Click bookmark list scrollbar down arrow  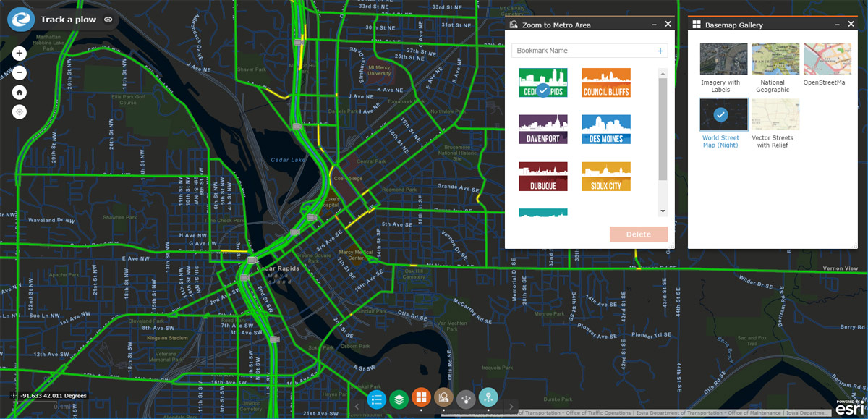pos(662,211)
